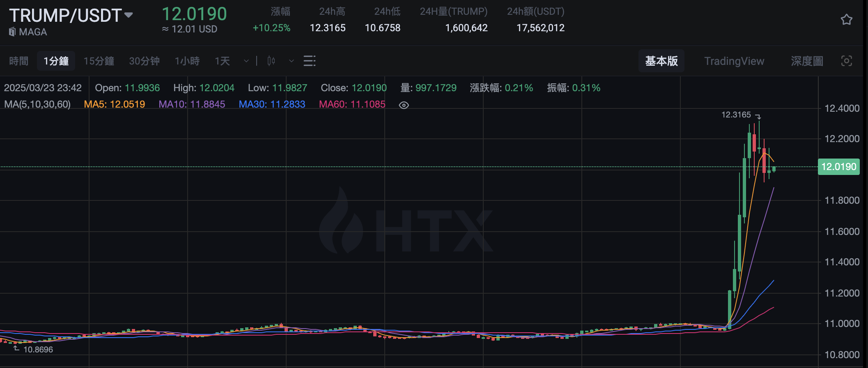Open the indicator settings list icon

[310, 61]
